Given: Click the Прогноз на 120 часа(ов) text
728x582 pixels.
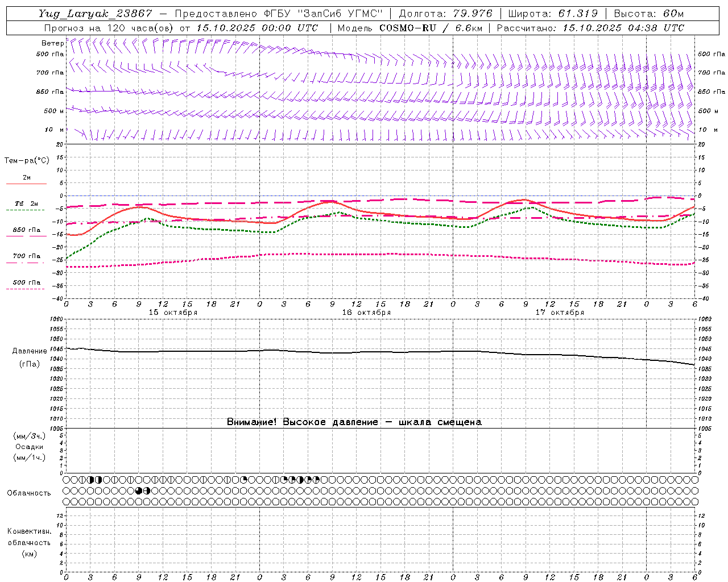Looking at the screenshot, I should pos(110,28).
